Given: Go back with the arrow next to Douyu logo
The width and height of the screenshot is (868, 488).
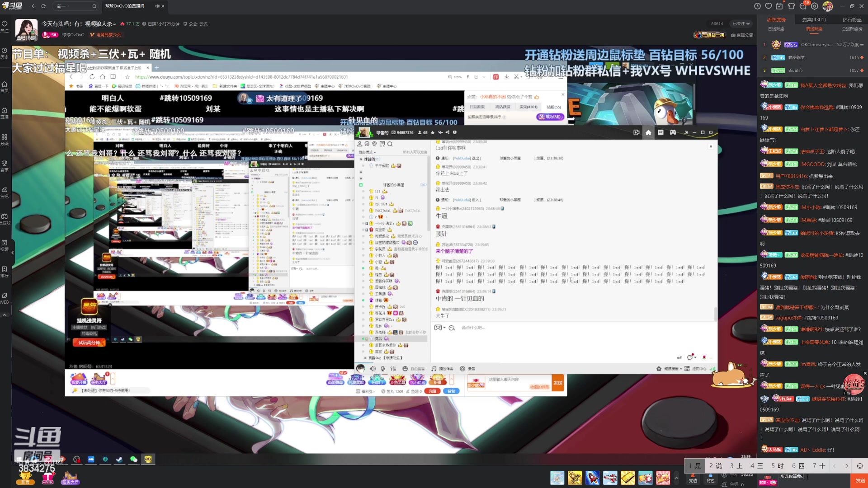Looking at the screenshot, I should point(33,6).
